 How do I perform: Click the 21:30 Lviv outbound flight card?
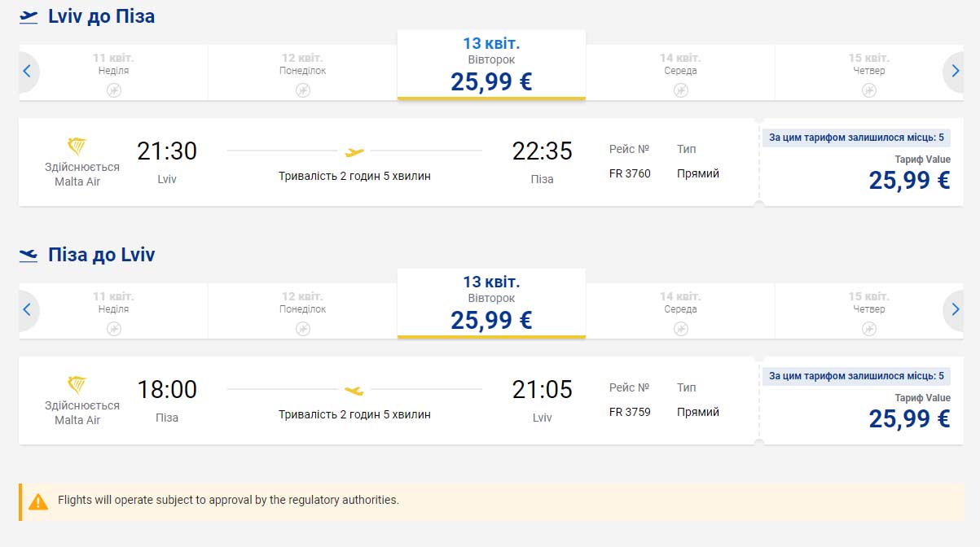[388, 163]
